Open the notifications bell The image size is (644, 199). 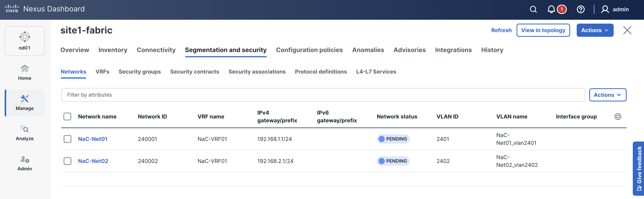pos(551,9)
